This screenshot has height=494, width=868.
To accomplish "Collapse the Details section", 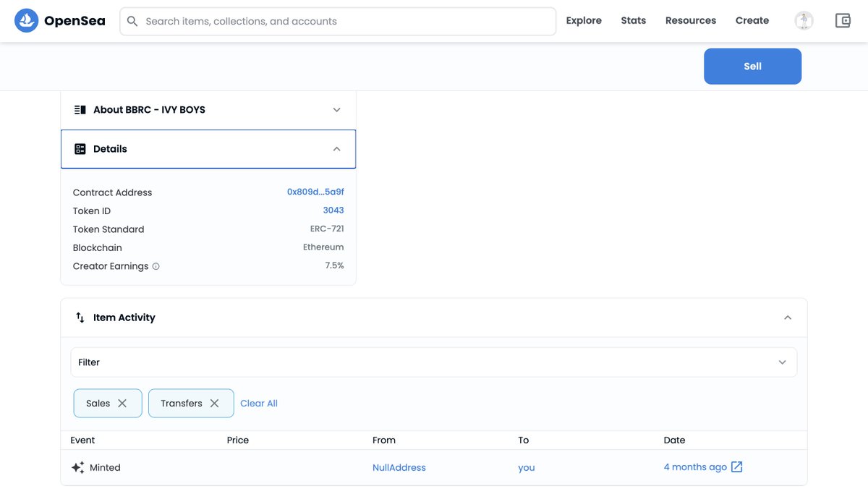I will pyautogui.click(x=208, y=149).
